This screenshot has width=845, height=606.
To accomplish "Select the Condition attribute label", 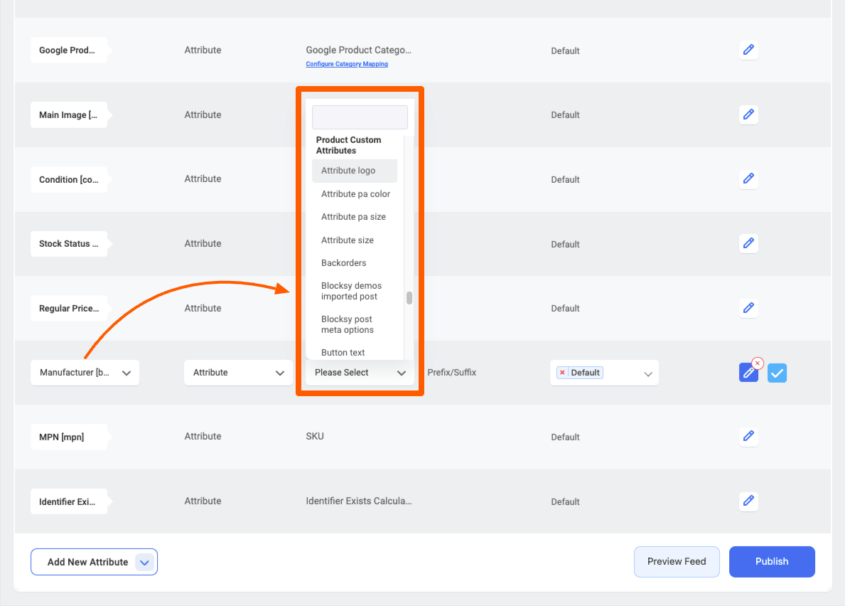I will 69,179.
